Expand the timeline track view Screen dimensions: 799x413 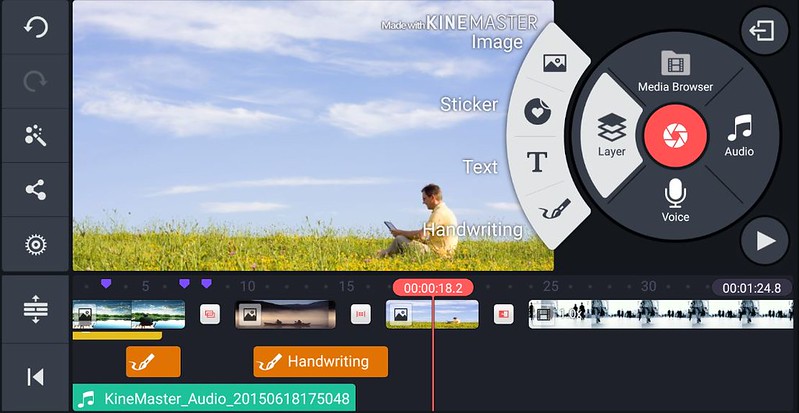pos(35,309)
